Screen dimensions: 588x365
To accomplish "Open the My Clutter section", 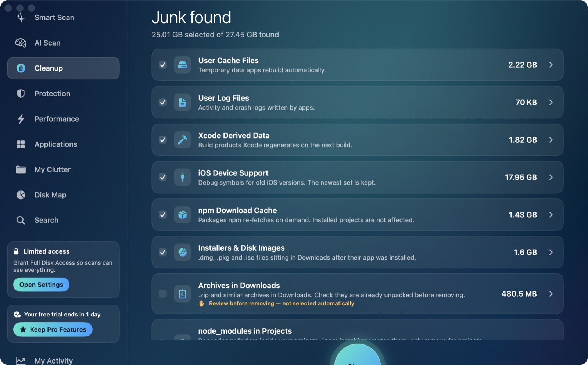I will pyautogui.click(x=63, y=169).
